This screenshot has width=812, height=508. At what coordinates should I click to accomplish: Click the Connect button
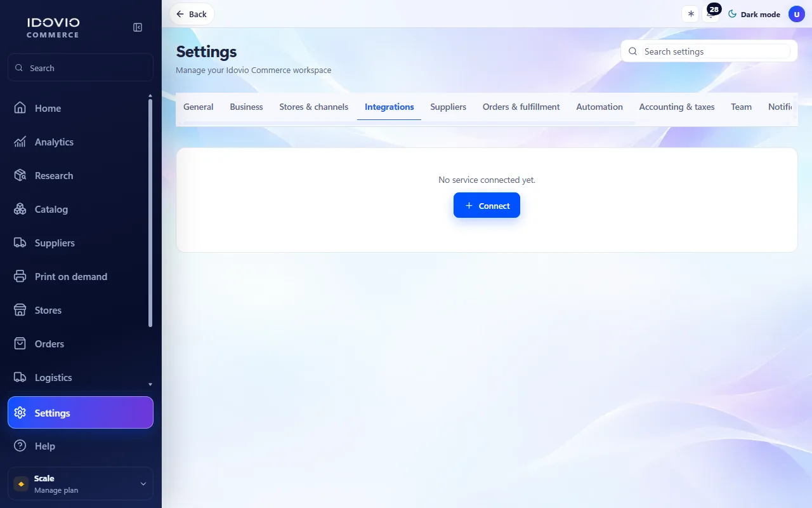tap(487, 205)
